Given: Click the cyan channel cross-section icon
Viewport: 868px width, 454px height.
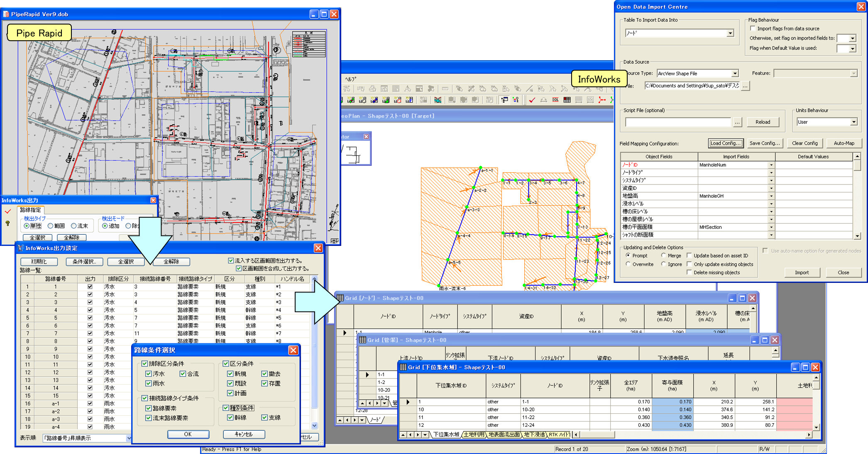Looking at the screenshot, I should [438, 100].
